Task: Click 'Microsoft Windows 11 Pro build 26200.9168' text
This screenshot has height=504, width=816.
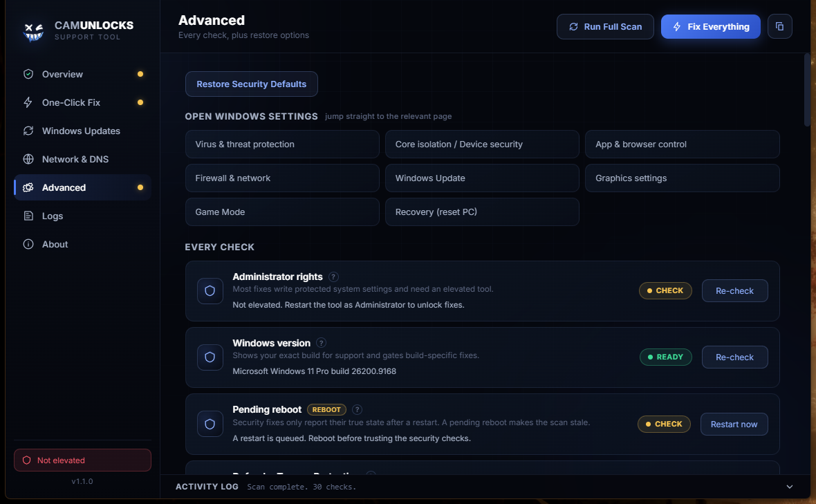Action: click(314, 371)
